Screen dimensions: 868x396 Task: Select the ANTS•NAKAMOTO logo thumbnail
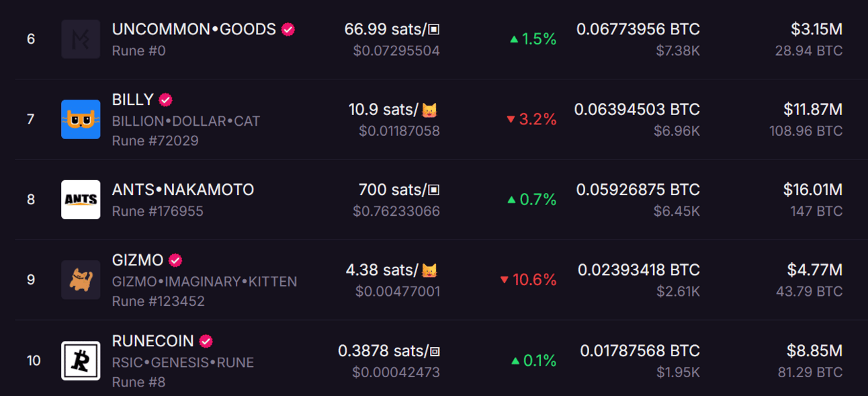click(81, 200)
